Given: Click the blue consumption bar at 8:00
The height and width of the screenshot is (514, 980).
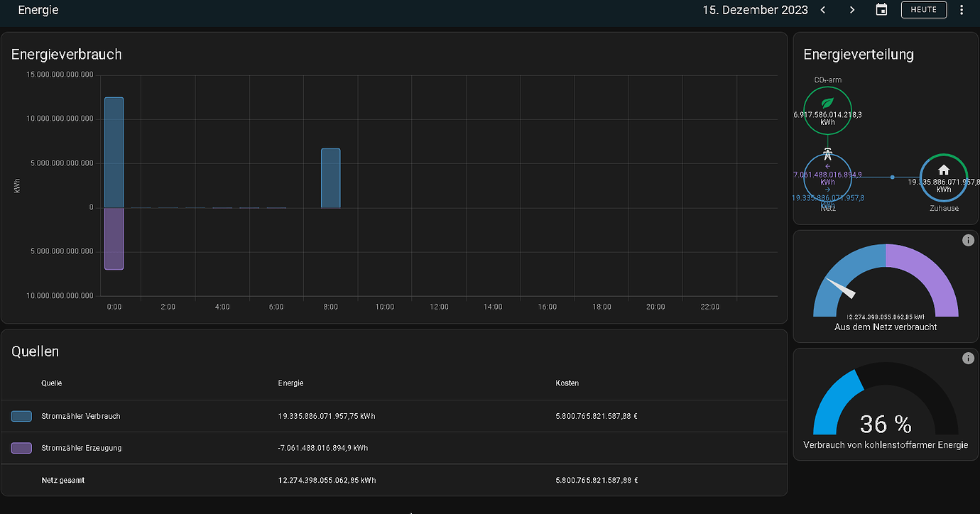Looking at the screenshot, I should click(330, 177).
